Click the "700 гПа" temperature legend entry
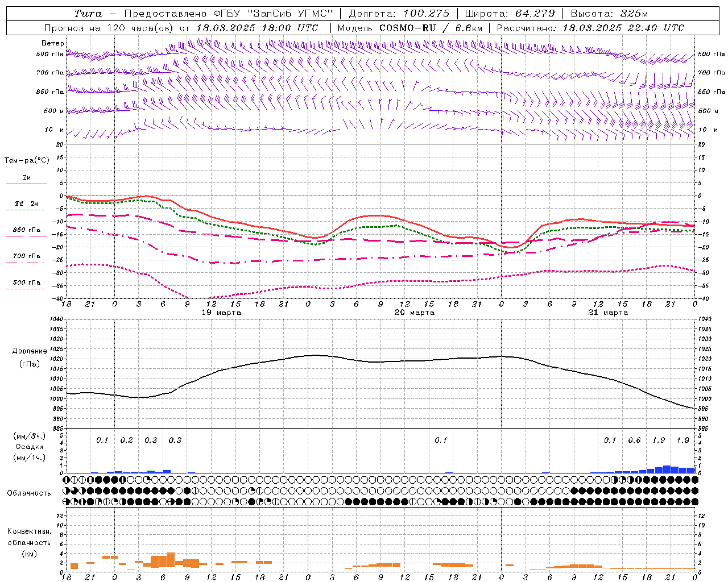The width and height of the screenshot is (728, 582). [26, 256]
